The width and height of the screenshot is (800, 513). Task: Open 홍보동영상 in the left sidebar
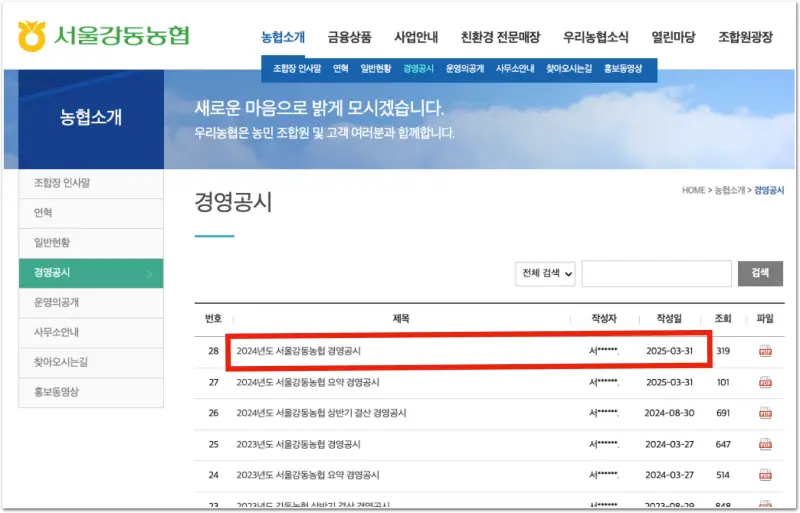click(x=91, y=393)
